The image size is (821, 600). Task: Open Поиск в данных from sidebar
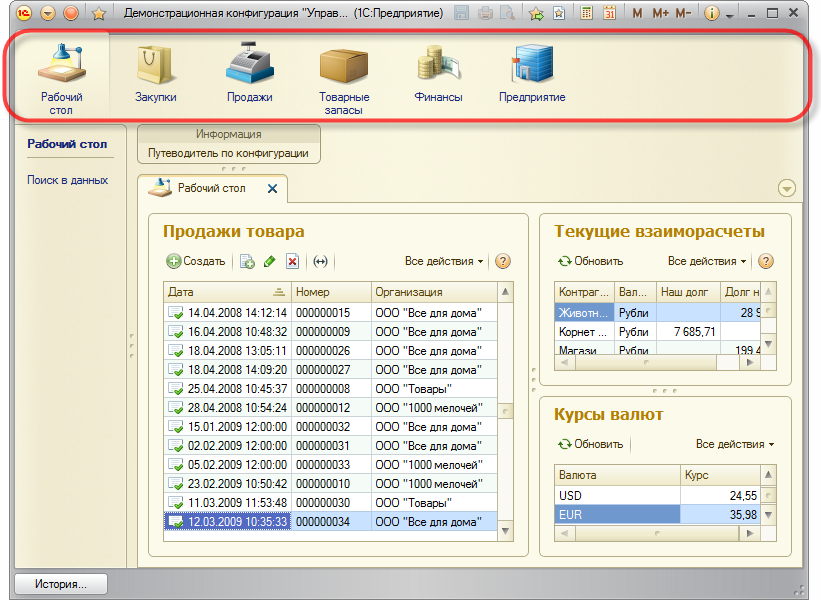[x=67, y=180]
